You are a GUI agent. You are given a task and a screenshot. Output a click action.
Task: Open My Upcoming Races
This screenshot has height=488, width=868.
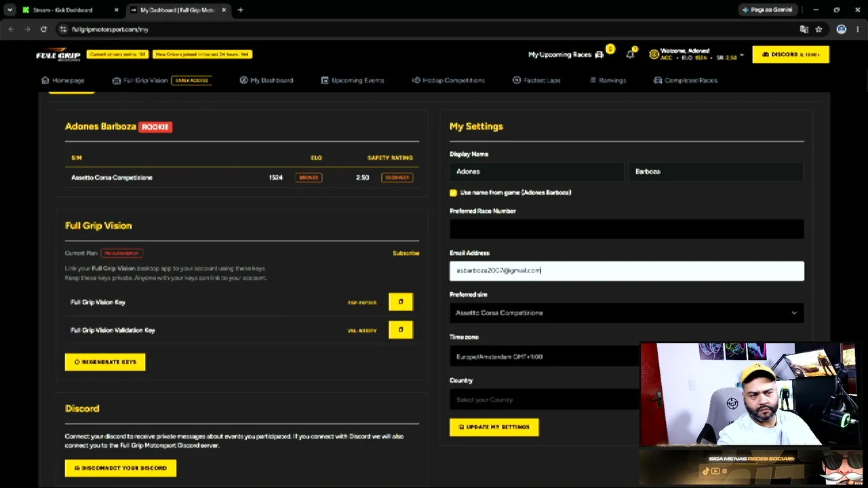point(566,54)
